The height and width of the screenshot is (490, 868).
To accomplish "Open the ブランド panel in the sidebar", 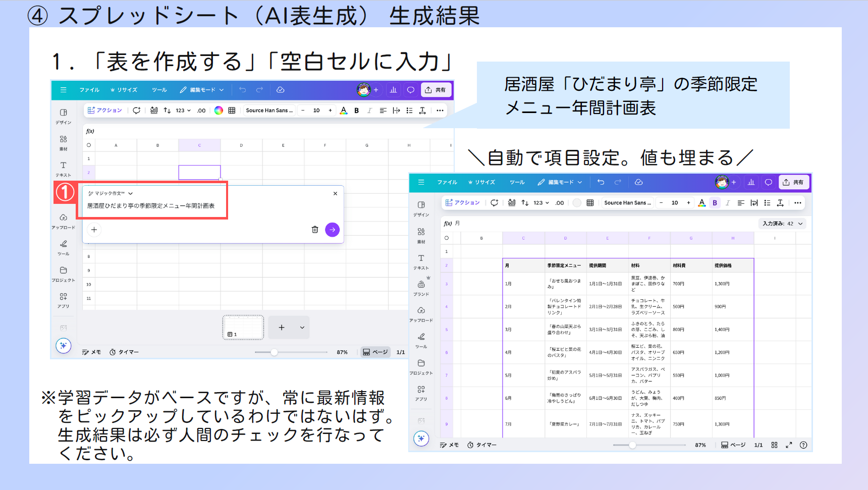I will pyautogui.click(x=421, y=288).
